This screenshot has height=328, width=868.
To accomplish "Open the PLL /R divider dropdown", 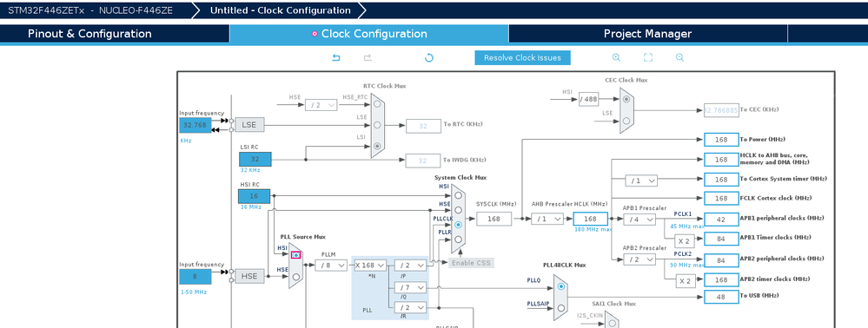I will pyautogui.click(x=410, y=307).
